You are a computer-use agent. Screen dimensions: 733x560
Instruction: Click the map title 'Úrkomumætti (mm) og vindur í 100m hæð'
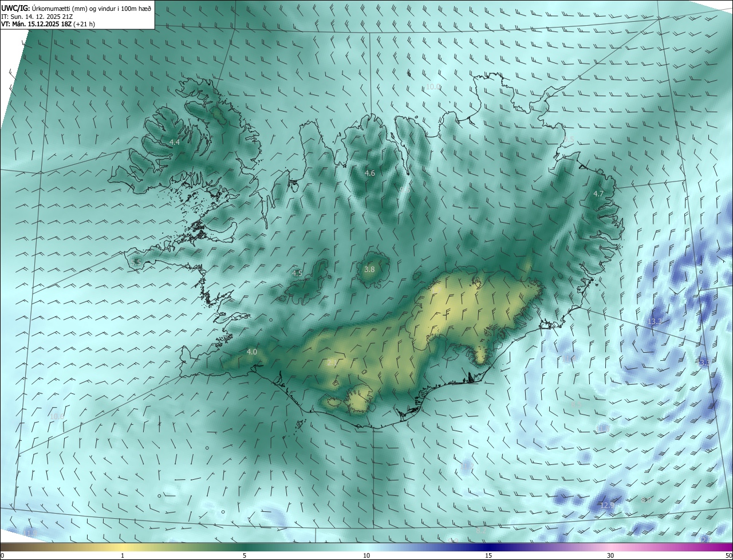point(92,8)
